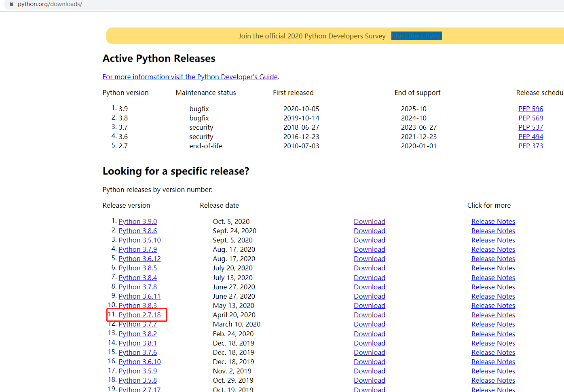Open the Python 3.8.4 release link
The image size is (564, 392).
(x=138, y=278)
